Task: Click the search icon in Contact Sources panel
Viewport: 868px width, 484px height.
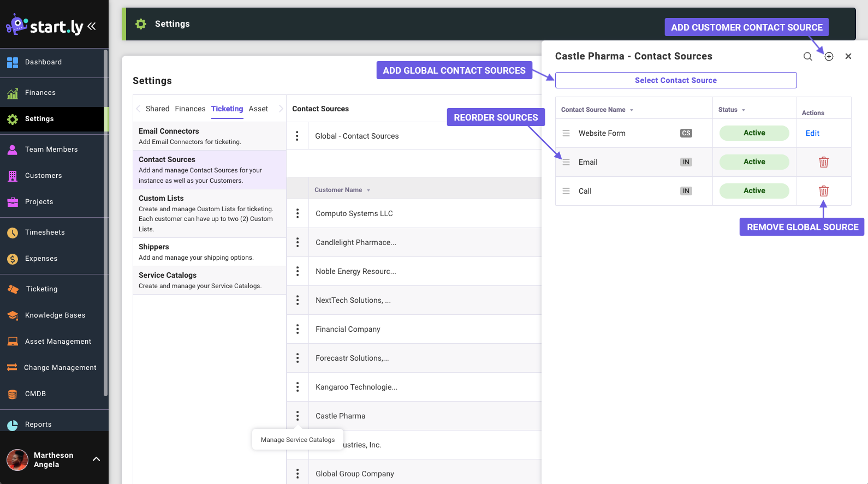Action: pyautogui.click(x=807, y=57)
